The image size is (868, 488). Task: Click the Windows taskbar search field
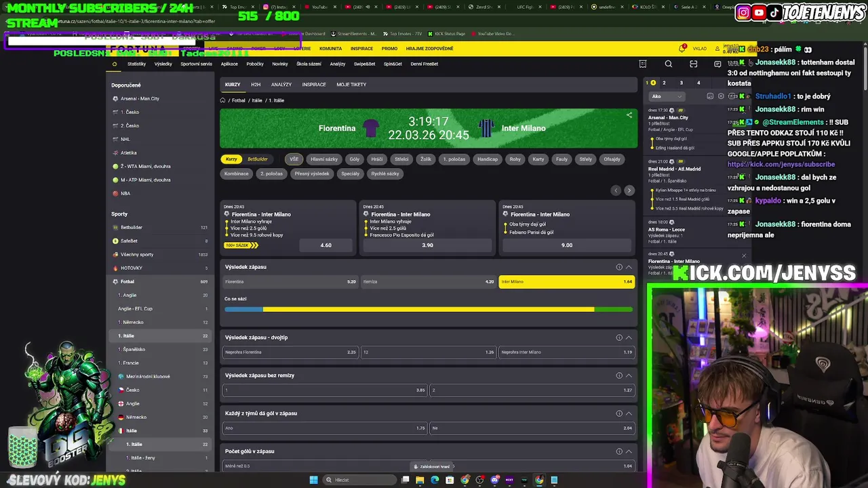tap(358, 480)
